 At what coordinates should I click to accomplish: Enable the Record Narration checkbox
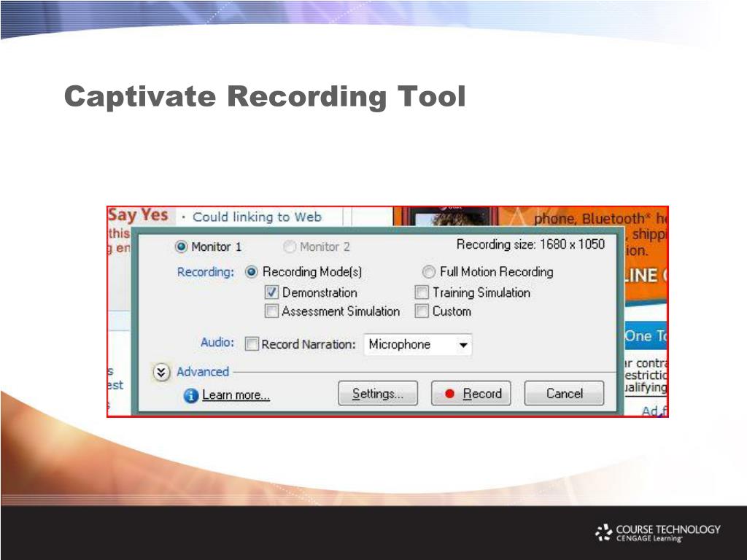252,344
